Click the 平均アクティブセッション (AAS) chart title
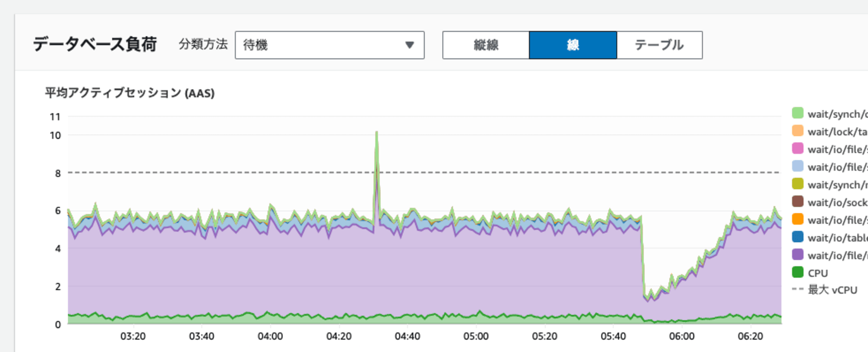868x352 pixels. tap(130, 93)
